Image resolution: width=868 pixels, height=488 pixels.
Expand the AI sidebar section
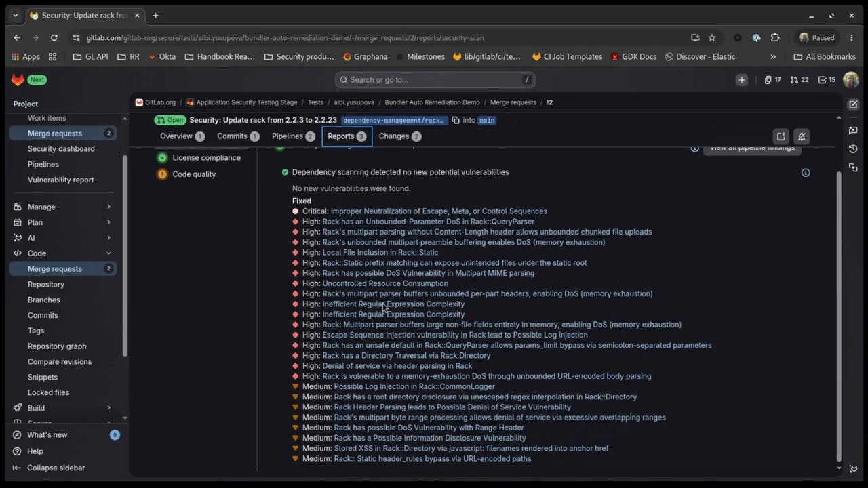pos(63,238)
